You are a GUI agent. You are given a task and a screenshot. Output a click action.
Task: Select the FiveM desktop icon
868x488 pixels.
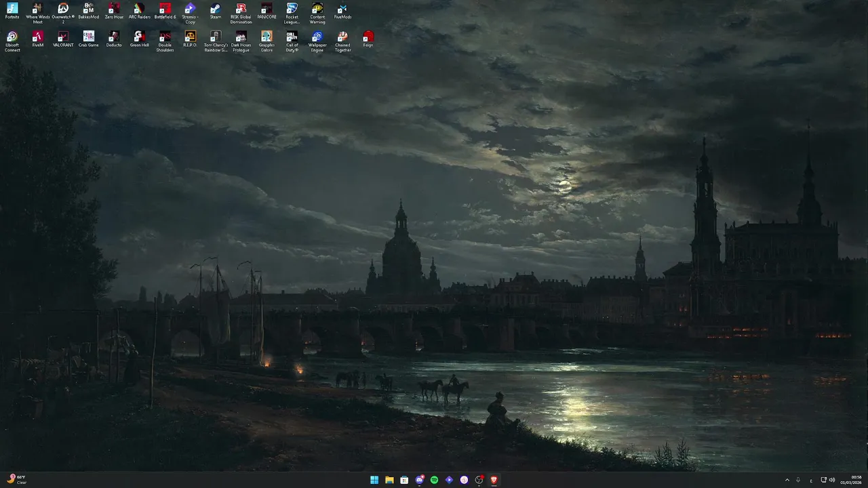pos(38,39)
